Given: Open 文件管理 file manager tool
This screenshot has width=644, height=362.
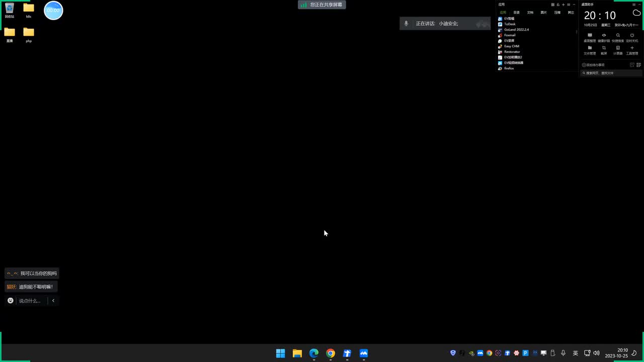Looking at the screenshot, I should coord(590,50).
